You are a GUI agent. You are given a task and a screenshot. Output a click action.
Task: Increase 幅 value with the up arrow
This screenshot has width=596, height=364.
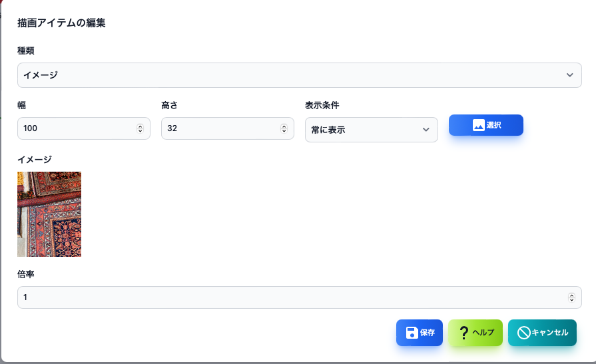(141, 126)
